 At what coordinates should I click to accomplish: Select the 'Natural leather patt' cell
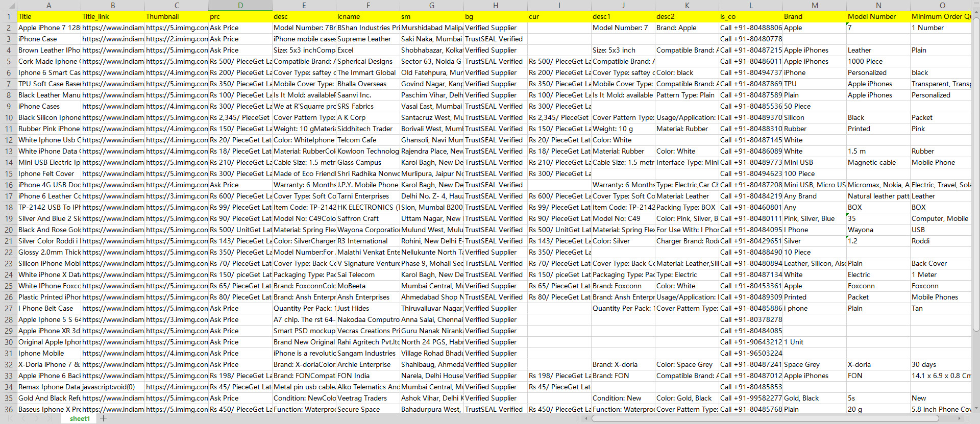[878, 196]
